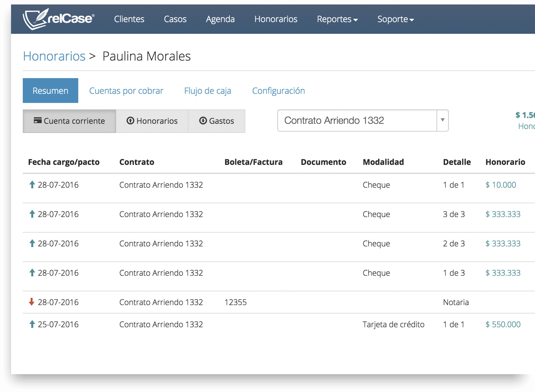Click boleta number 12355
535x392 pixels.
[236, 302]
